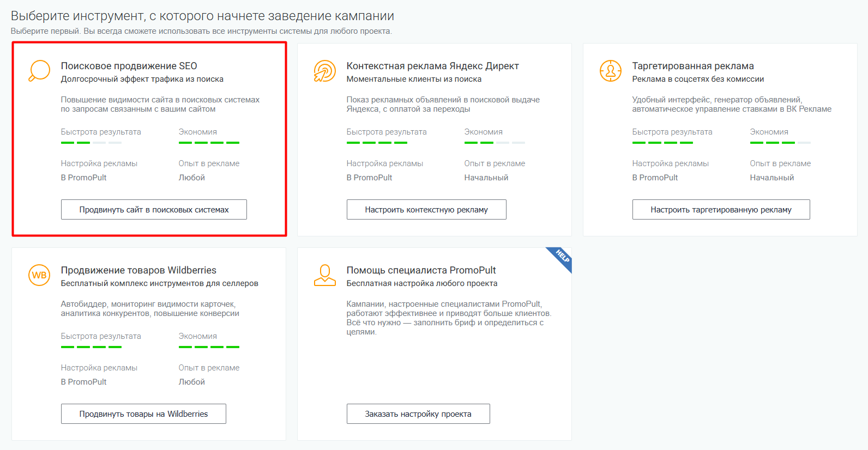Click Таргетированная реклама card's Экономия indicator bar
The image size is (868, 450).
click(x=780, y=143)
